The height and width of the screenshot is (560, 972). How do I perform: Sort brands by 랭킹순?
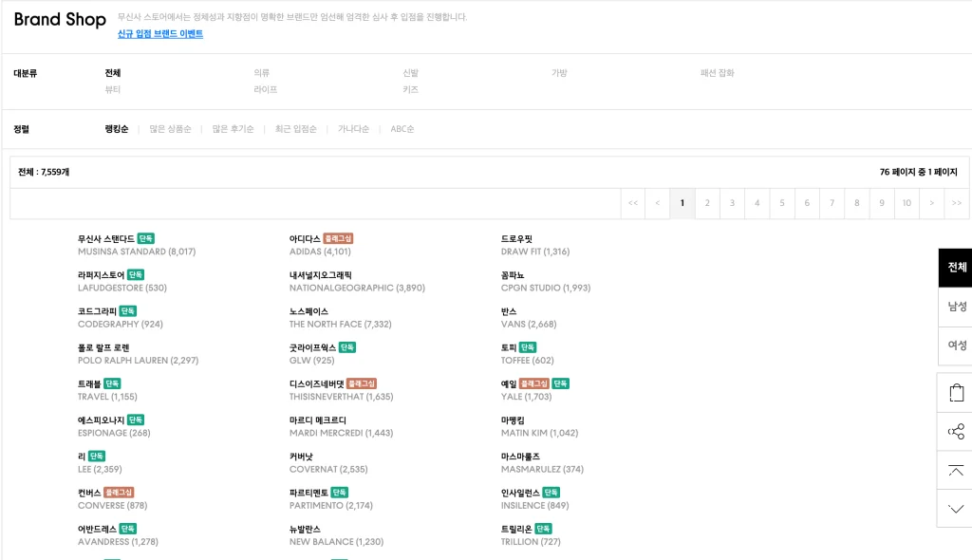pyautogui.click(x=117, y=129)
